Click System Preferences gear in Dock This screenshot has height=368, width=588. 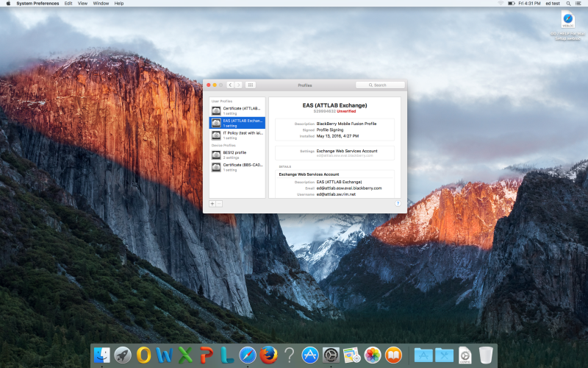point(331,355)
